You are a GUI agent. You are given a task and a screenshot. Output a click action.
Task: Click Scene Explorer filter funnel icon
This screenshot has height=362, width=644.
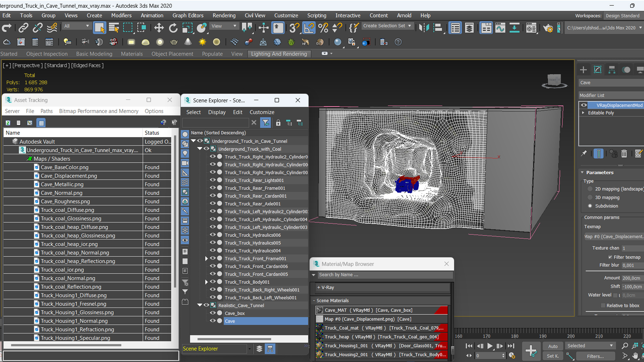[265, 123]
